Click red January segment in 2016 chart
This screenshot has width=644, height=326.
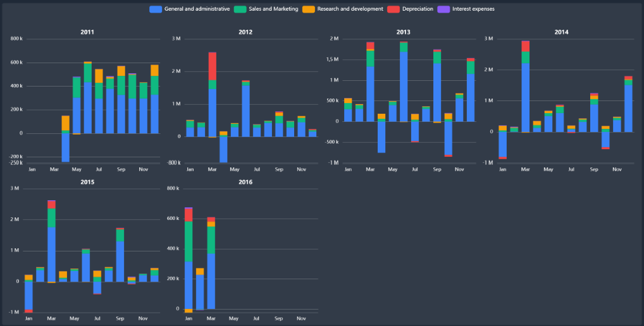tap(189, 215)
